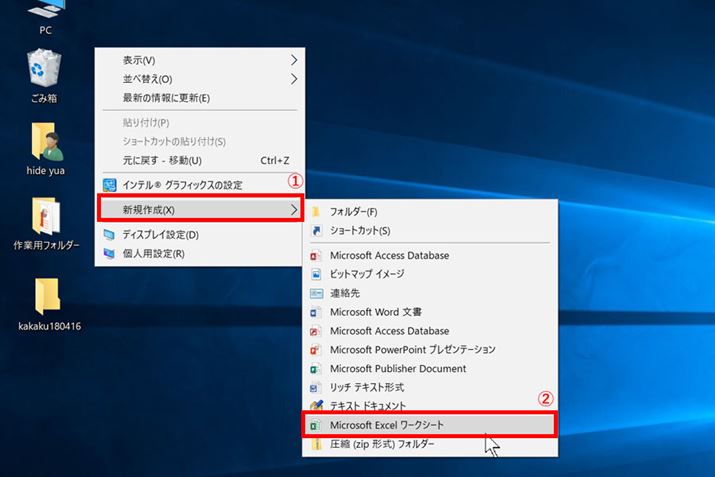Open ディスプレイ設定(D) with monitor icon
This screenshot has height=477, width=715.
click(x=200, y=235)
